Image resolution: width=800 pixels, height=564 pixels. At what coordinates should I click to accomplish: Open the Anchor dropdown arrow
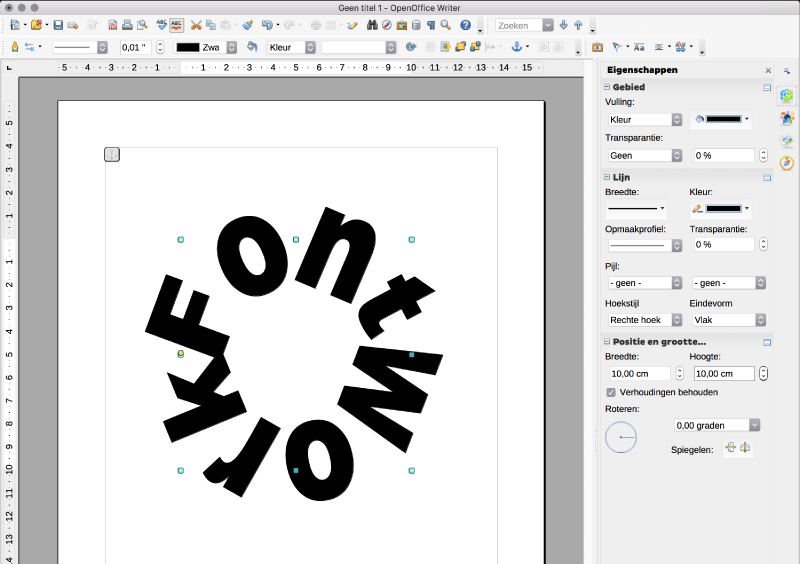click(528, 46)
